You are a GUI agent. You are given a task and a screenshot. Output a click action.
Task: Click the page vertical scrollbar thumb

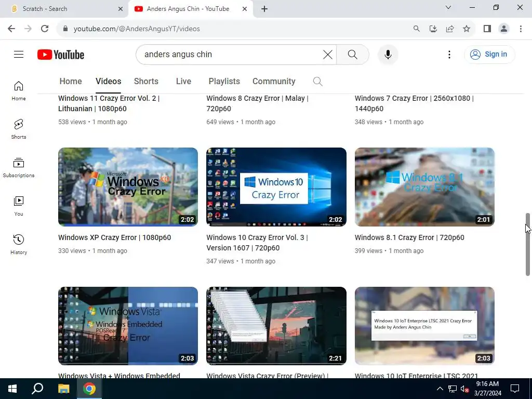(x=528, y=244)
